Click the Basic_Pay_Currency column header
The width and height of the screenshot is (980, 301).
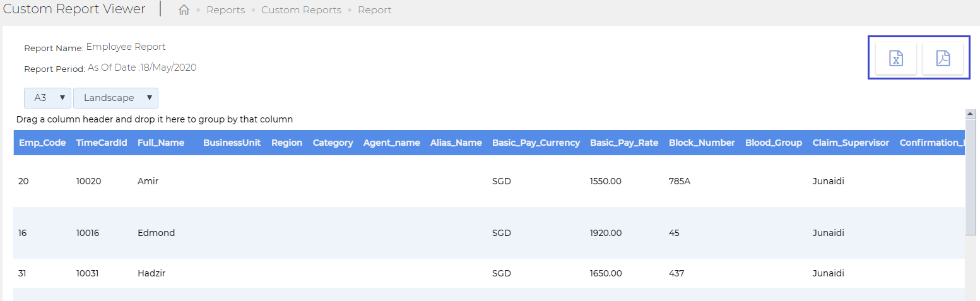[x=536, y=143]
